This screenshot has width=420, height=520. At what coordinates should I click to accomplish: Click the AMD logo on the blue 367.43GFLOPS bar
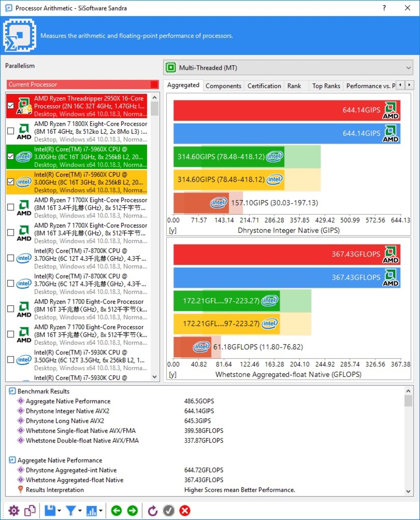click(x=391, y=278)
